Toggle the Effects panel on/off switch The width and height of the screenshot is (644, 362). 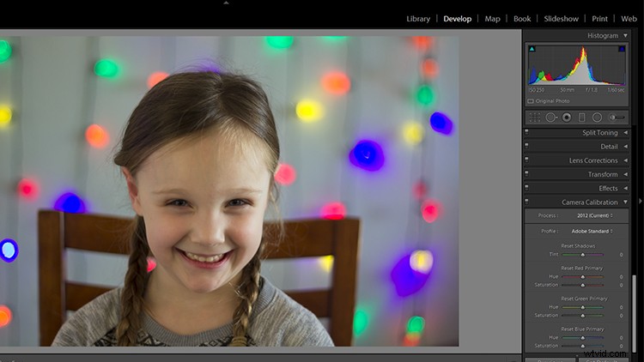tap(526, 188)
